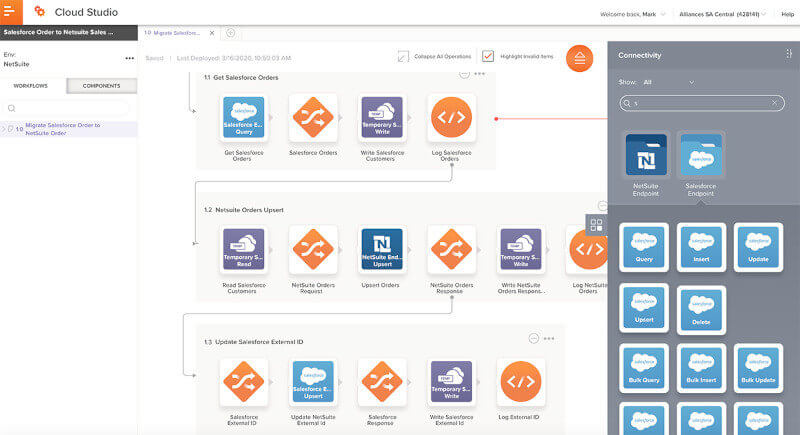Image resolution: width=800 pixels, height=435 pixels.
Task: Expand the Migrate Salesforce Order workflow tree item
Action: (x=4, y=128)
